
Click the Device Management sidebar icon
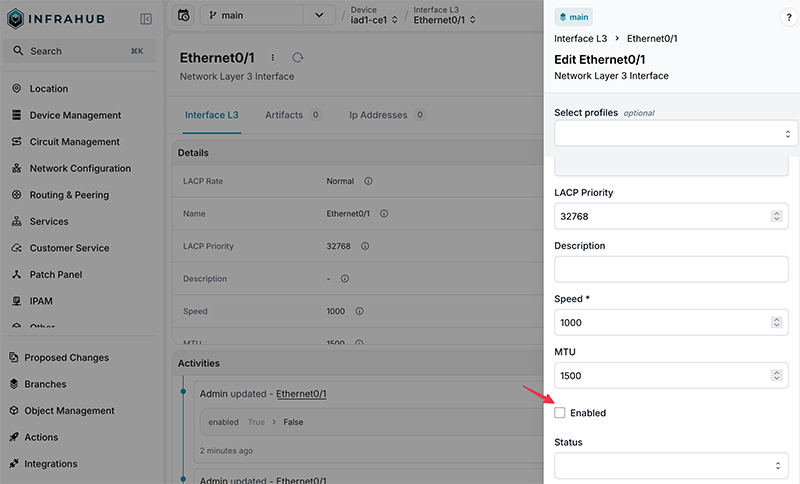click(x=17, y=115)
